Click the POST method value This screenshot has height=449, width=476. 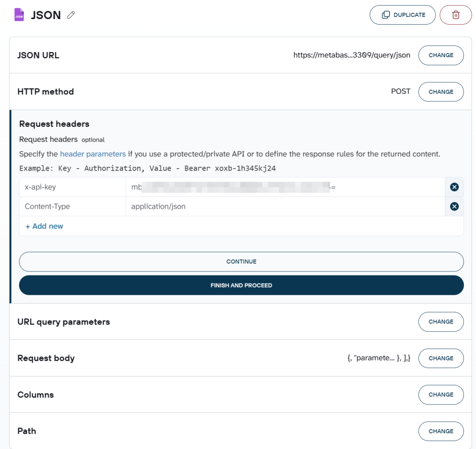click(x=400, y=92)
